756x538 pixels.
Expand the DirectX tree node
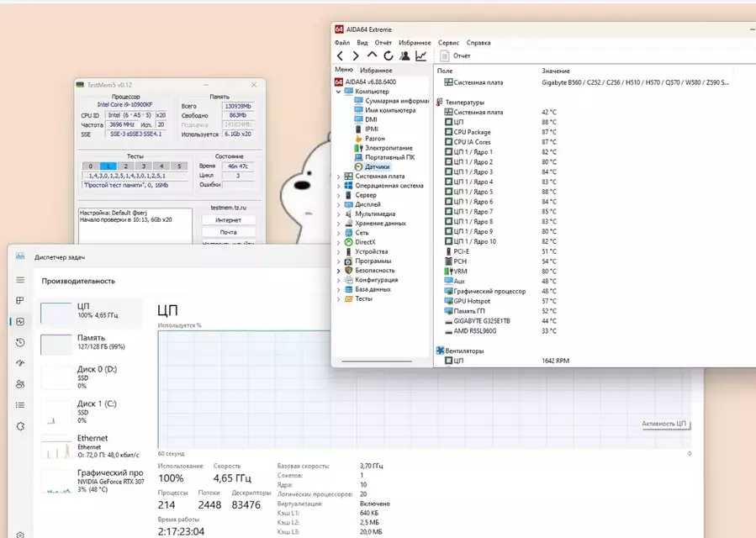tap(338, 242)
